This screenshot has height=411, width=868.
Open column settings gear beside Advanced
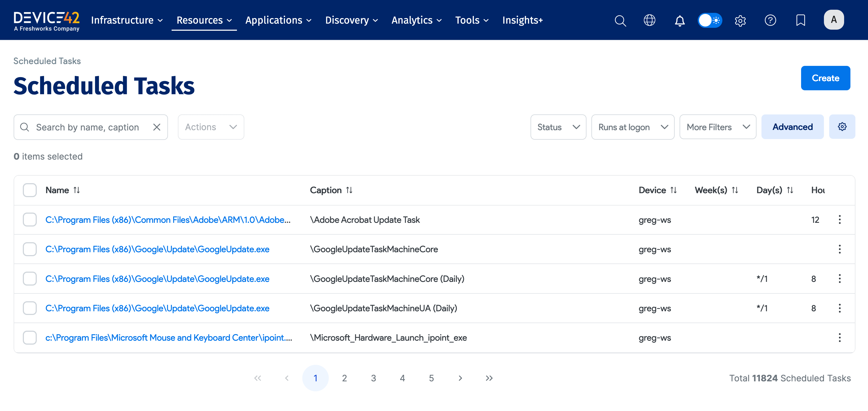[842, 127]
